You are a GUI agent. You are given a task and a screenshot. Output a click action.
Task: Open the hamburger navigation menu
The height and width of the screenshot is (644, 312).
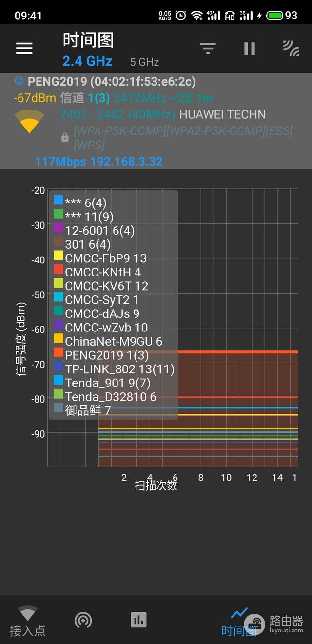24,48
